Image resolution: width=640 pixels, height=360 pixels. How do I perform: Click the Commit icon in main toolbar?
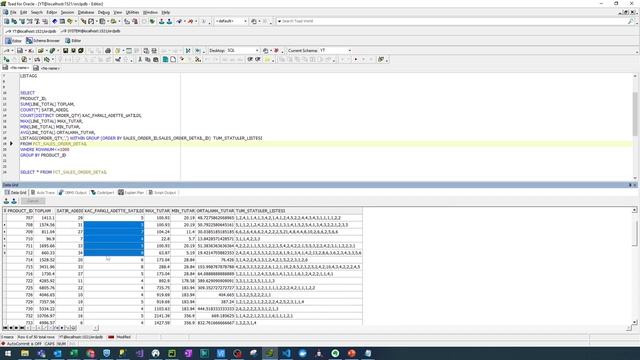(162, 21)
